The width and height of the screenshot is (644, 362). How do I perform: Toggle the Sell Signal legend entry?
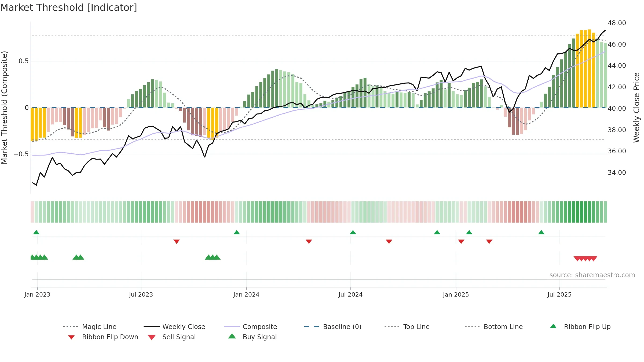172,337
